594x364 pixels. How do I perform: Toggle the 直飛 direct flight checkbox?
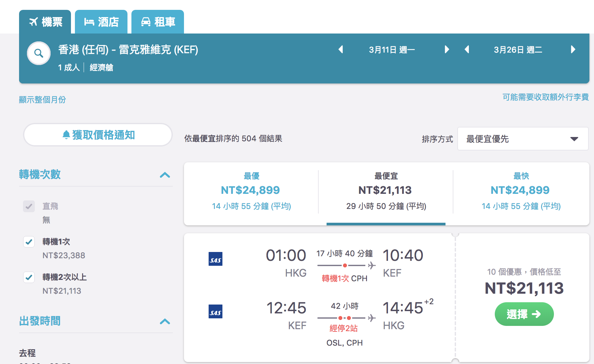tap(29, 206)
